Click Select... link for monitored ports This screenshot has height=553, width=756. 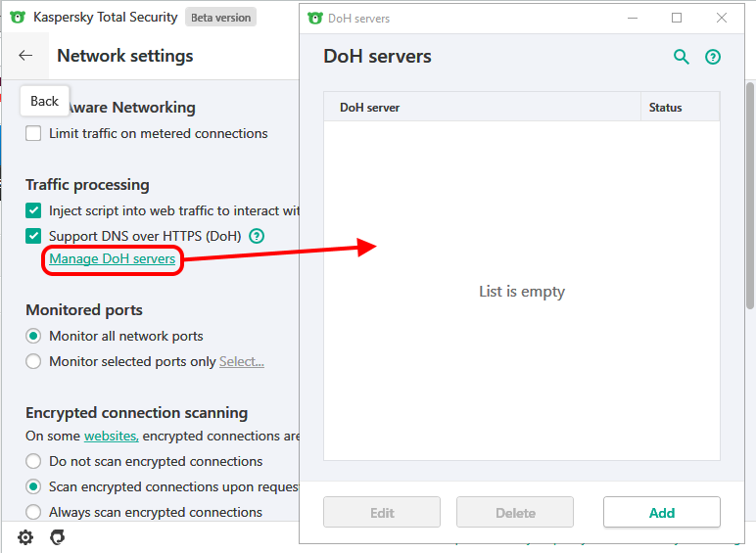tap(242, 361)
